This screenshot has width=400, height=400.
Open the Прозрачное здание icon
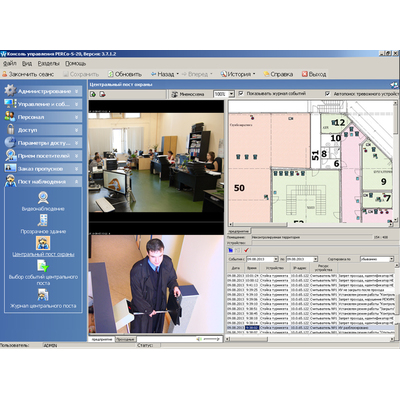[x=43, y=220]
